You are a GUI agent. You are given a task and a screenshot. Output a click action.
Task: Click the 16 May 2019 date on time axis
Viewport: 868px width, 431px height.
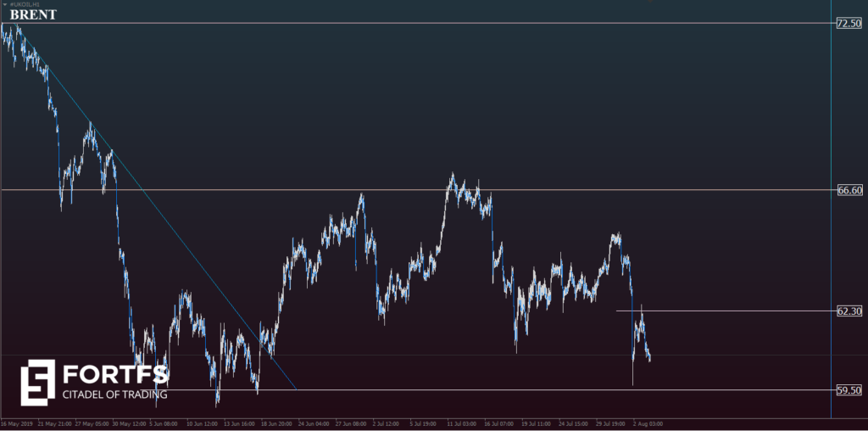tap(15, 423)
